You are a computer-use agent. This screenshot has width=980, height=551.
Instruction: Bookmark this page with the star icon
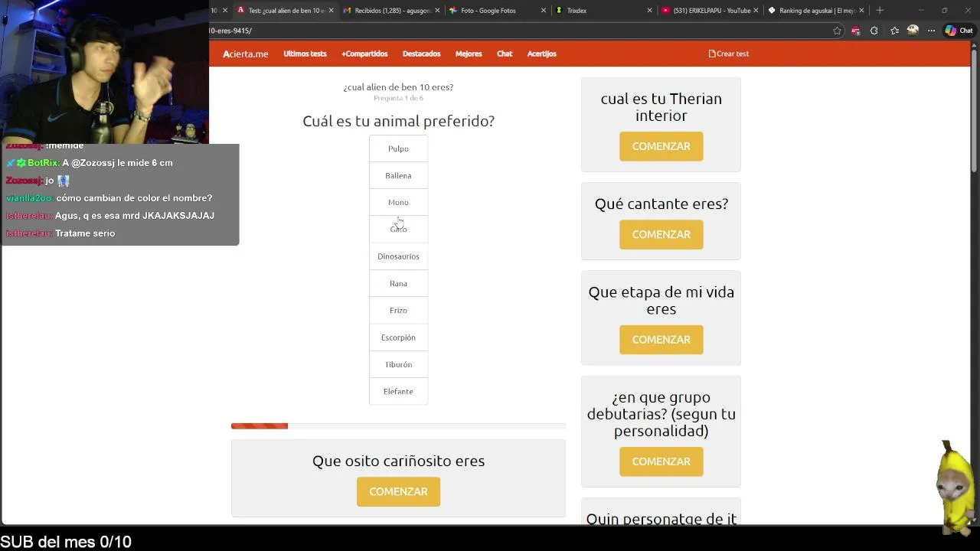click(837, 31)
